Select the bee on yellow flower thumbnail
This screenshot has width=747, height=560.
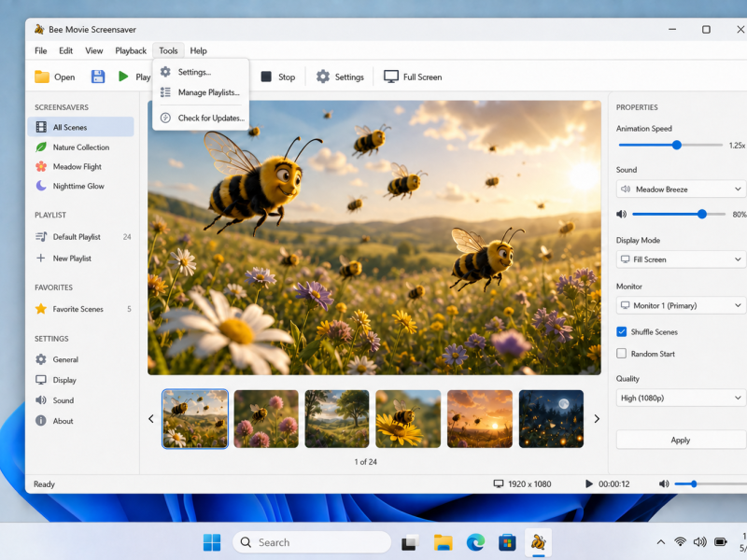tap(408, 419)
